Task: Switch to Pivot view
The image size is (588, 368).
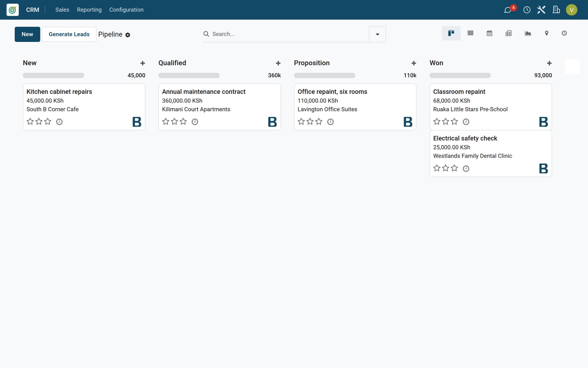Action: (x=509, y=33)
